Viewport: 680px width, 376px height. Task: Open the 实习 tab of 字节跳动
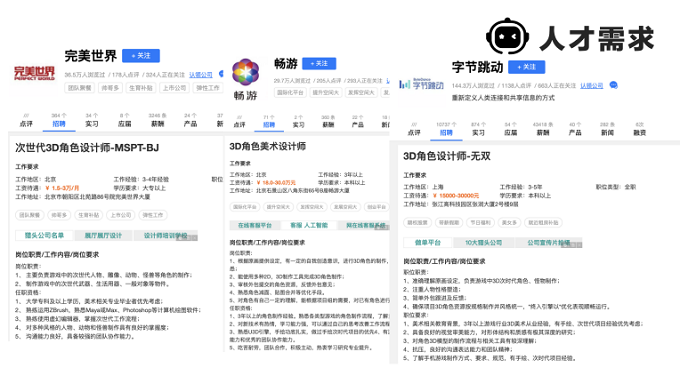478,130
